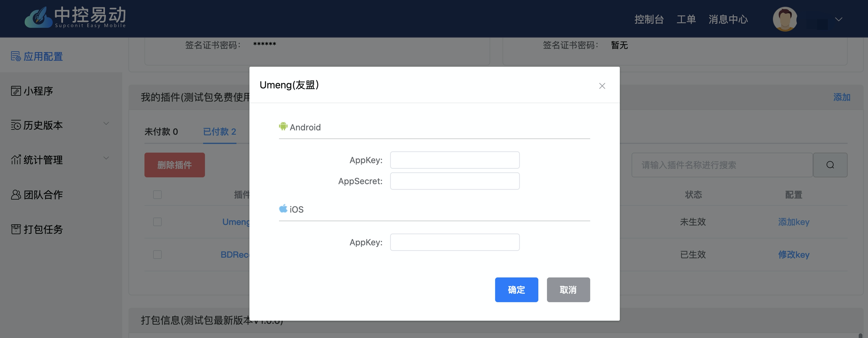868x338 pixels.
Task: Click the 状态 column header
Action: coord(694,195)
